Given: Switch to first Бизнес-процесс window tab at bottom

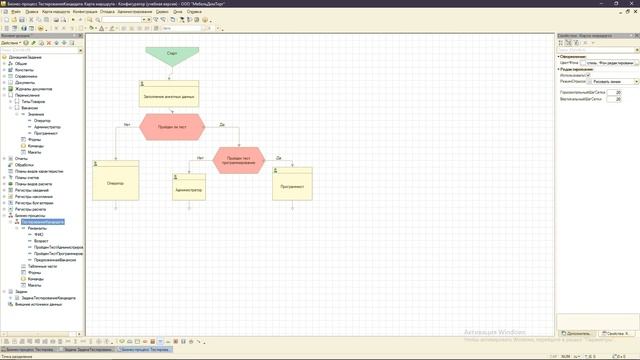Looking at the screenshot, I should click(29, 350).
